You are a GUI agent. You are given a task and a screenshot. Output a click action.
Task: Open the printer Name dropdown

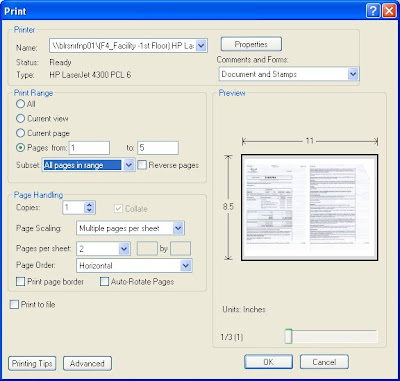point(201,45)
